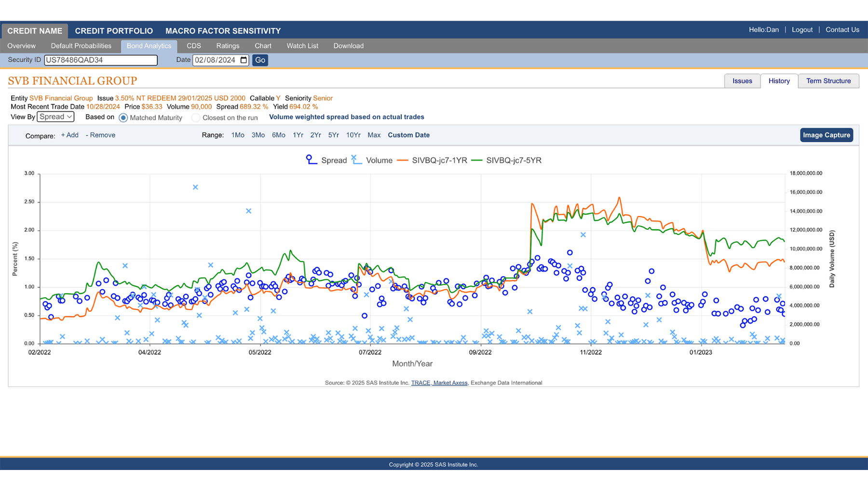Choose the Custom Date range option
Image resolution: width=868 pixels, height=488 pixels.
408,135
